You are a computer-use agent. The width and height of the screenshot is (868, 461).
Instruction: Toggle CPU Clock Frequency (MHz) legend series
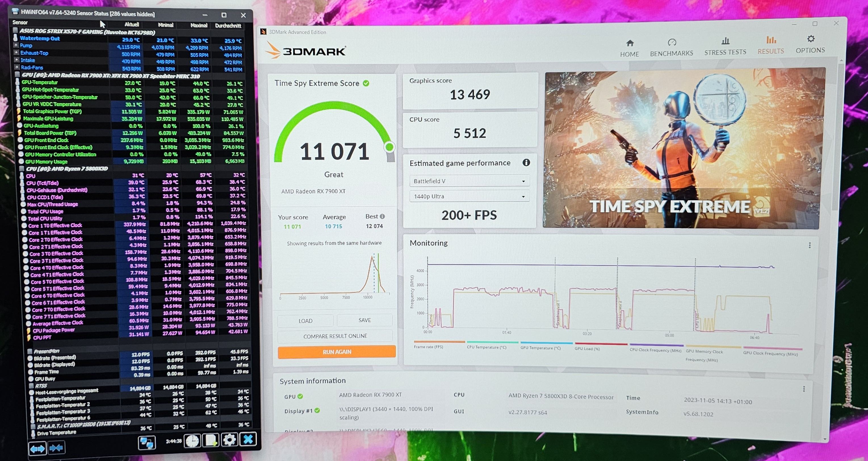[656, 348]
